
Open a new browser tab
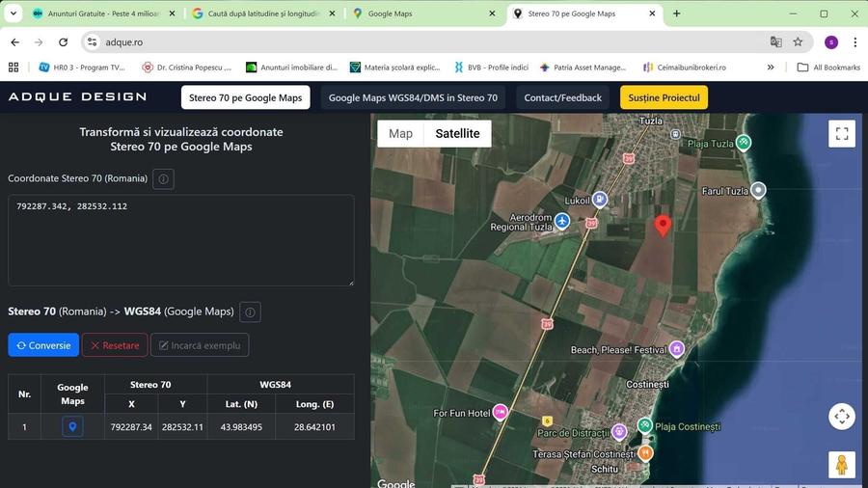(676, 14)
